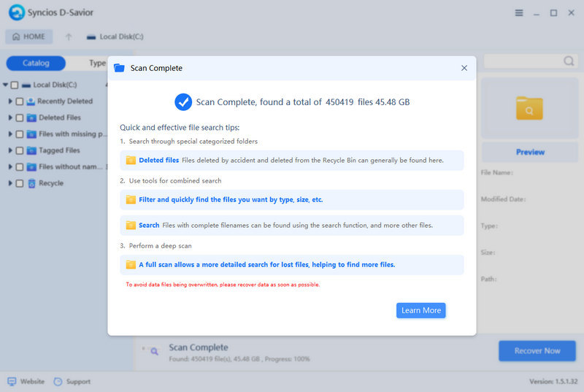Close the Scan Complete dialog
The height and width of the screenshot is (392, 584).
click(464, 68)
